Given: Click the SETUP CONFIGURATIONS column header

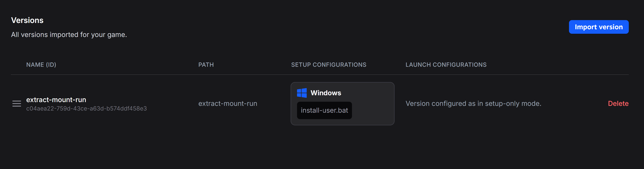Looking at the screenshot, I should (329, 65).
